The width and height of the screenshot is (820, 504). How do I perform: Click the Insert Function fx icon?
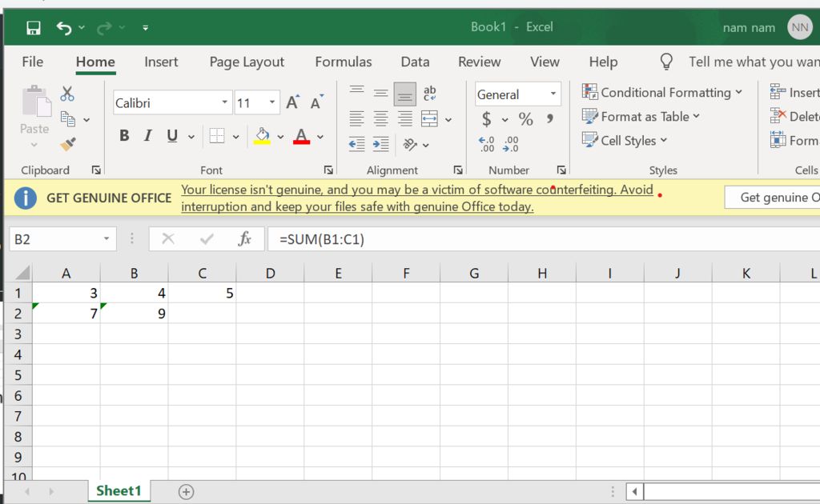point(244,238)
